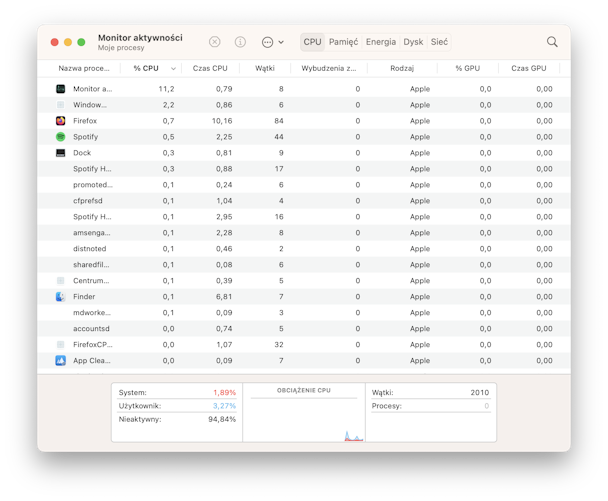Click the Procesy count value

tap(487, 406)
